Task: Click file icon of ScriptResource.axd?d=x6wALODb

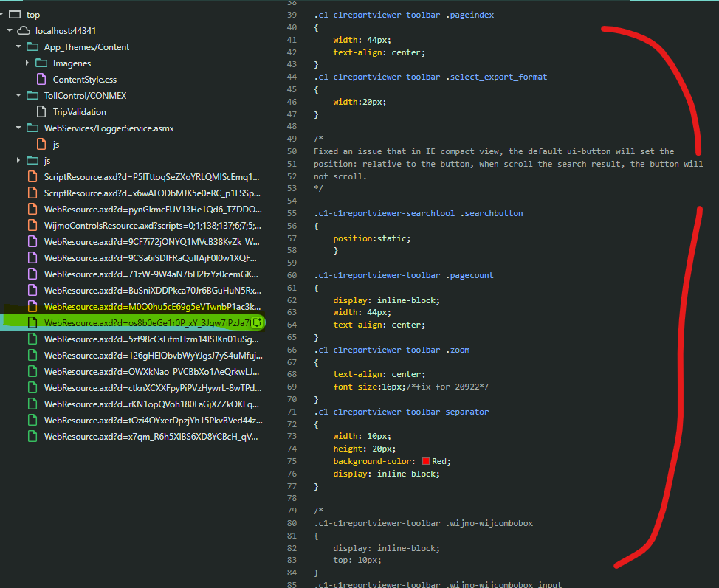Action: click(x=32, y=193)
